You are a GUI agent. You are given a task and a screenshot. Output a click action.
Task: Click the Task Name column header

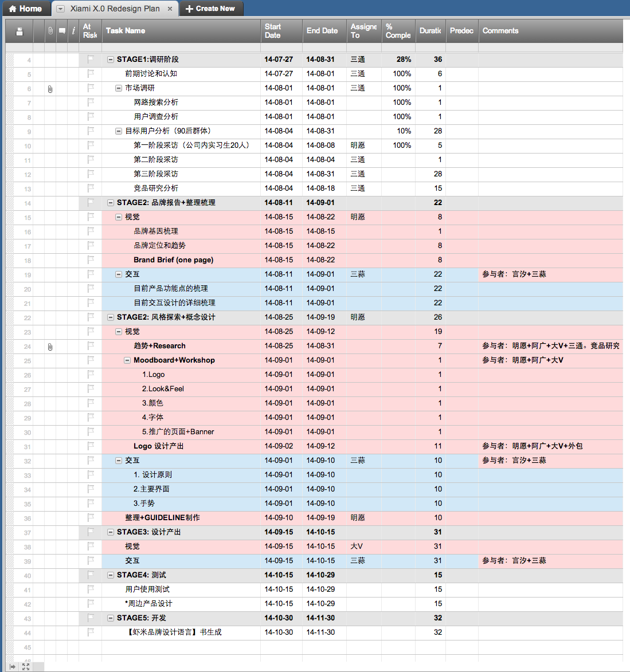[x=181, y=31]
